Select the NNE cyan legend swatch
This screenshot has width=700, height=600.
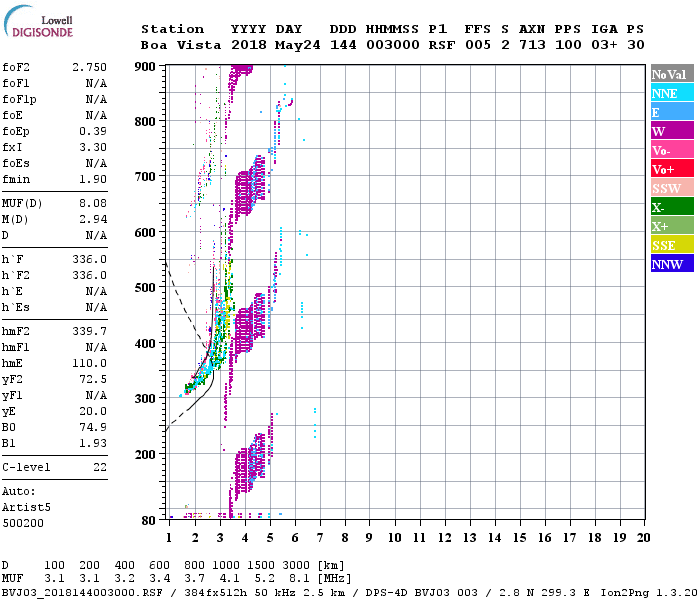[x=672, y=93]
